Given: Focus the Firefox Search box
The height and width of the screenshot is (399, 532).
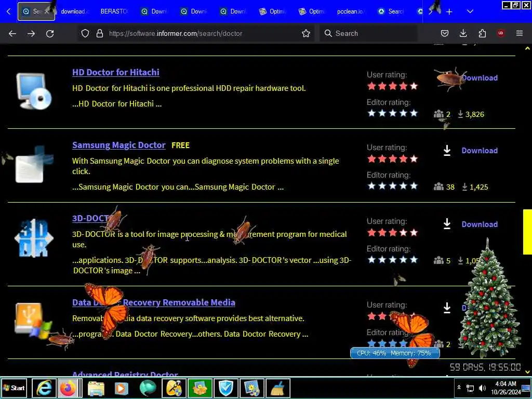Looking at the screenshot, I should pos(368,33).
